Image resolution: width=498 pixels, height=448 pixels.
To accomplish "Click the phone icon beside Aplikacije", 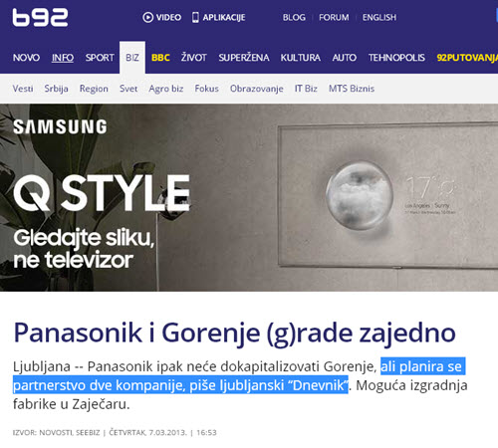I will pos(195,17).
